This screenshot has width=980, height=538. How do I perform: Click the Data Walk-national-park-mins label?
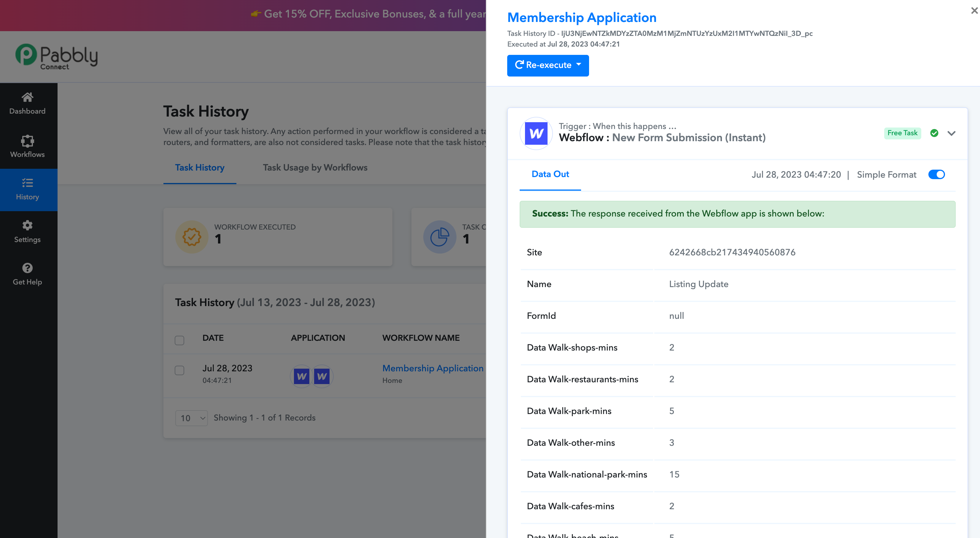tap(587, 475)
